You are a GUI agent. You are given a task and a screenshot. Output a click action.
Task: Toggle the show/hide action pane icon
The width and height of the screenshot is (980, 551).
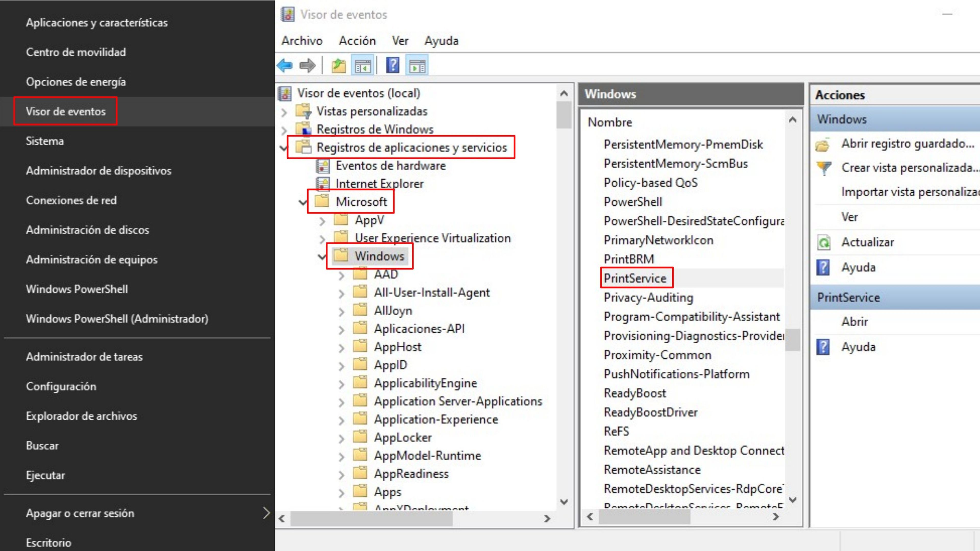click(x=417, y=66)
